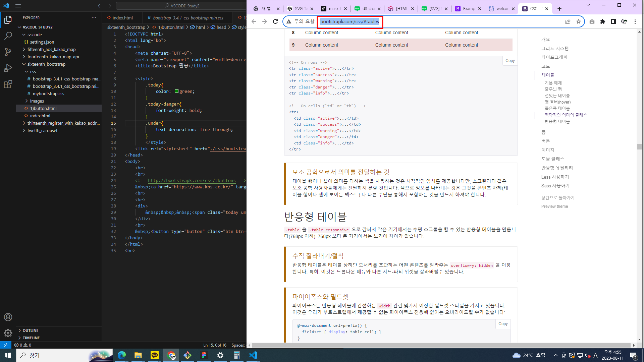
Task: Toggle Chrome side panel icon
Action: click(x=613, y=21)
